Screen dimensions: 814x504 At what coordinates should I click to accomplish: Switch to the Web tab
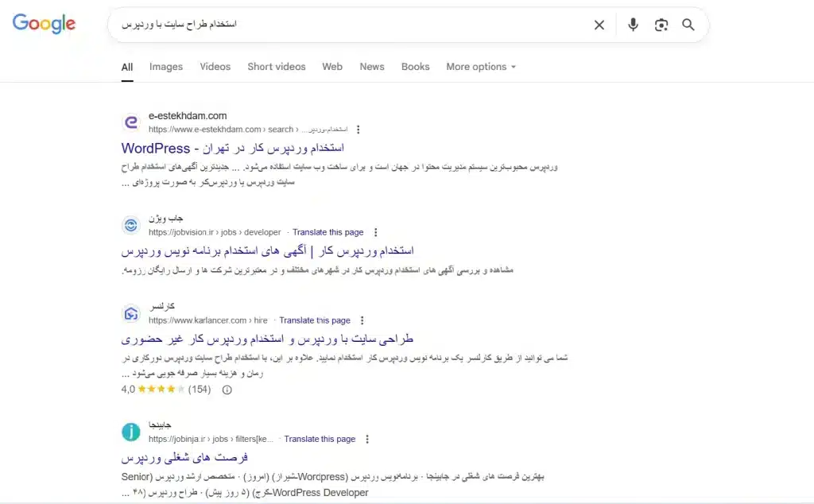pos(332,67)
